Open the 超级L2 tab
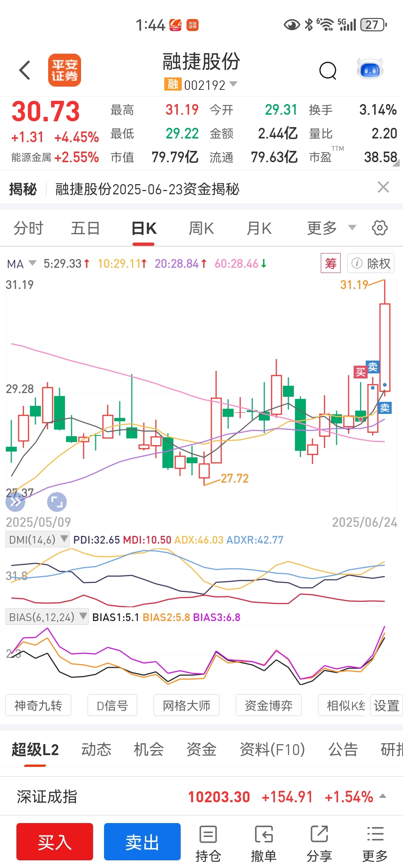The width and height of the screenshot is (403, 868). point(35,750)
